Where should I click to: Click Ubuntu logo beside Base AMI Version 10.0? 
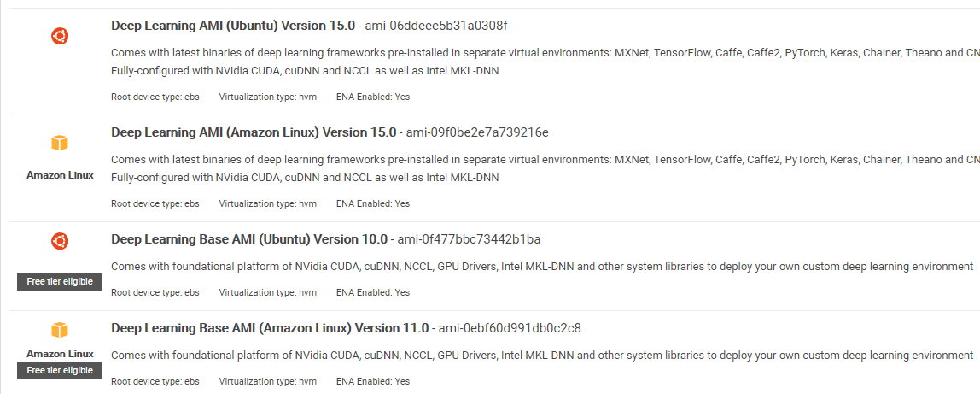[x=60, y=241]
